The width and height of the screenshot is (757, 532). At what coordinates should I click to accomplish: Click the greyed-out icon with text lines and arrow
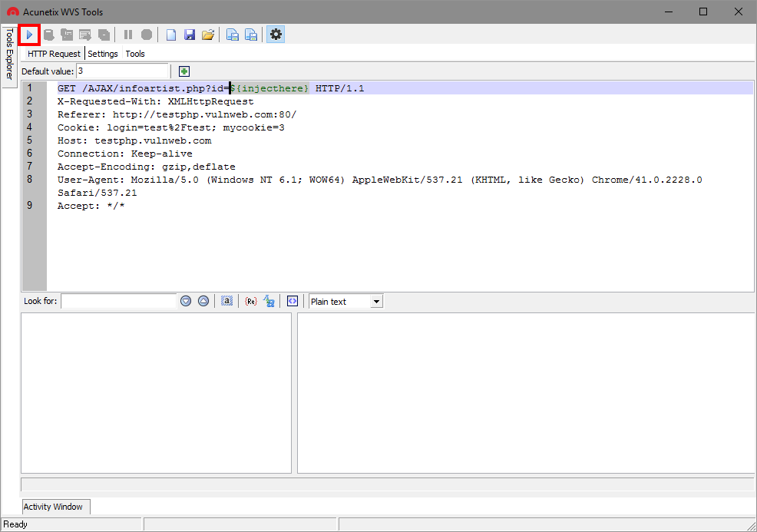[85, 35]
